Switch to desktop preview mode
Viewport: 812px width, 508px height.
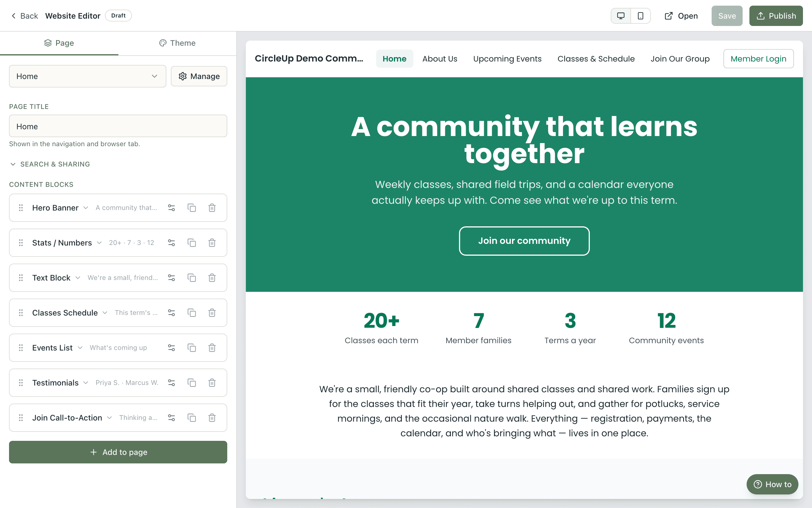pos(621,16)
